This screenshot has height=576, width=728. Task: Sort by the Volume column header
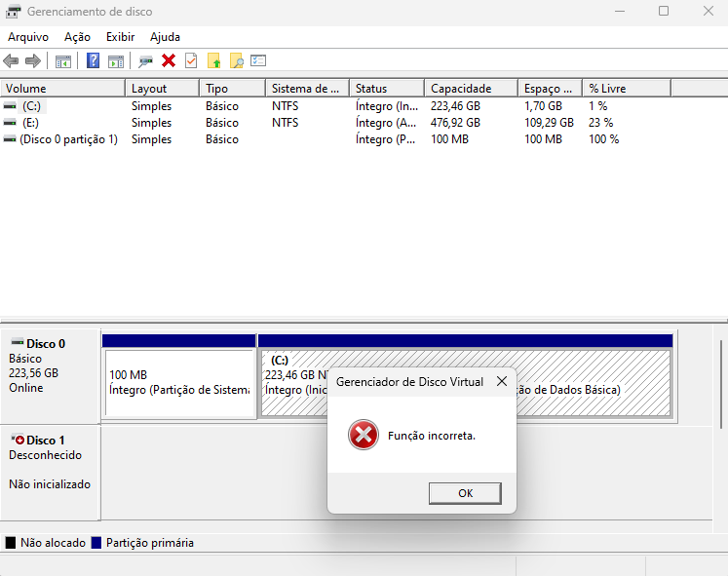tap(62, 88)
